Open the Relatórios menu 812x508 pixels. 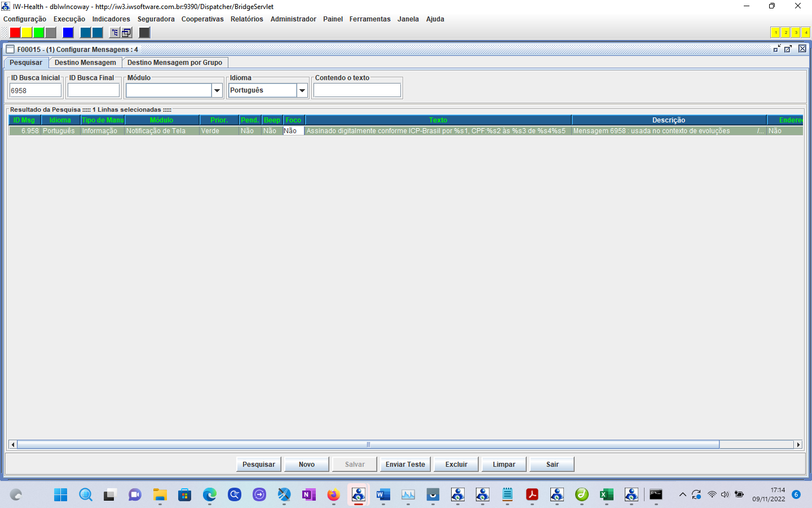pyautogui.click(x=246, y=19)
